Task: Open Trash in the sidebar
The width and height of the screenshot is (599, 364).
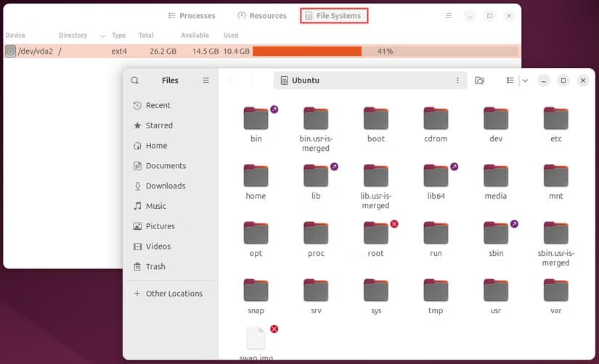Action: point(155,267)
